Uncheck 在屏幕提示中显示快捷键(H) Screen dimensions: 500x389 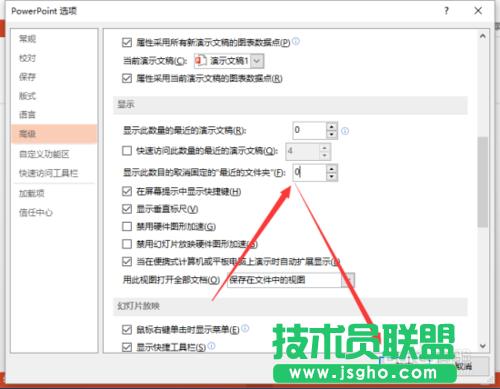[x=127, y=191]
